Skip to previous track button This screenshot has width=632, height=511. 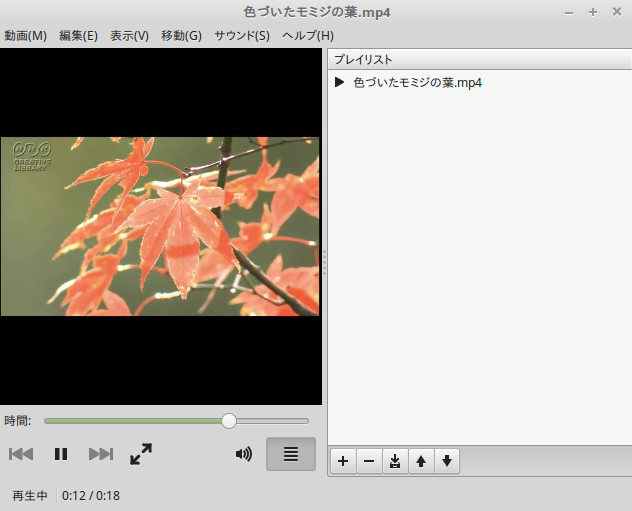21,454
